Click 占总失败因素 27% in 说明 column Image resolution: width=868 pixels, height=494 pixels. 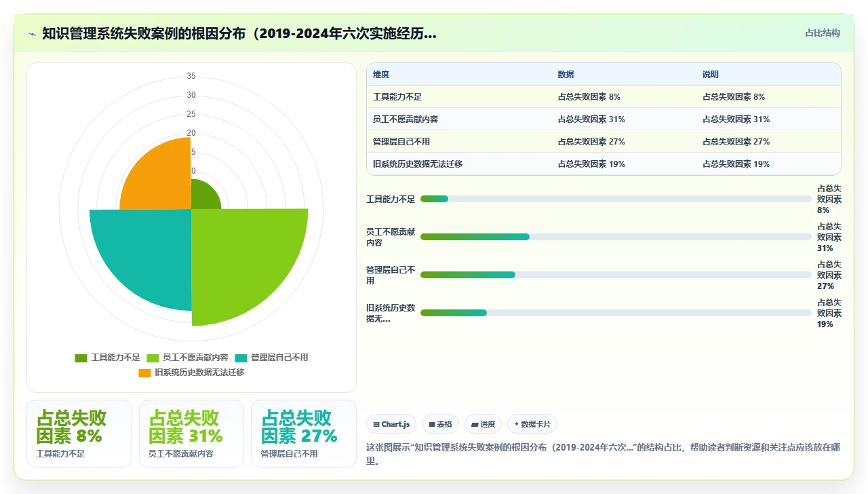736,142
